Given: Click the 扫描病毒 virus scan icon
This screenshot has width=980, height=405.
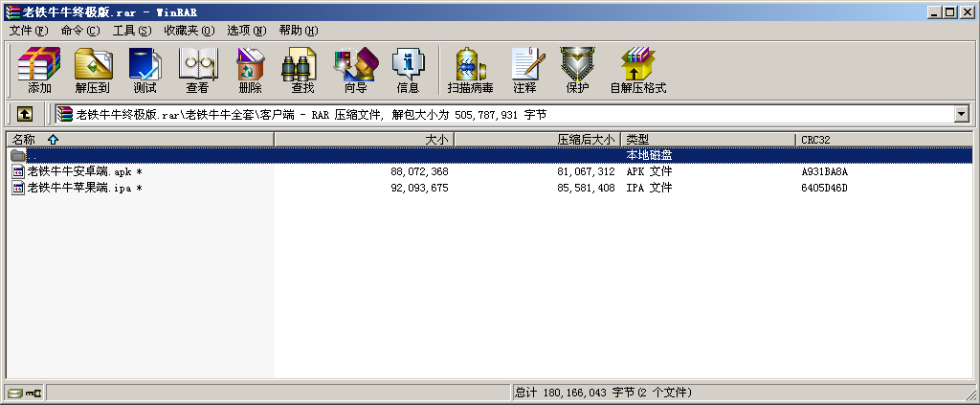Looking at the screenshot, I should (x=470, y=71).
